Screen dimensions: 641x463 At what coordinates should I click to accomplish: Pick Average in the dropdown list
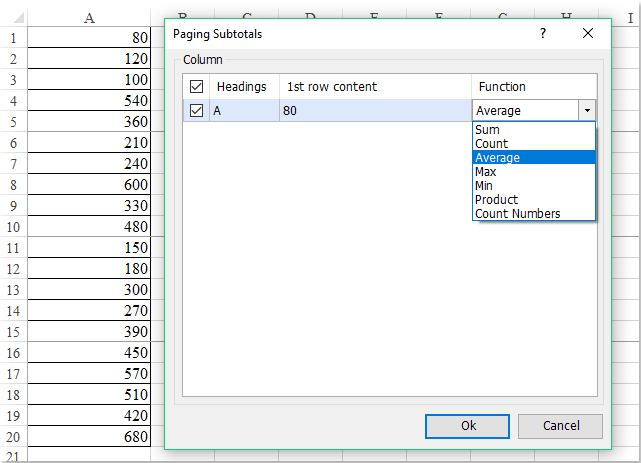click(x=497, y=158)
